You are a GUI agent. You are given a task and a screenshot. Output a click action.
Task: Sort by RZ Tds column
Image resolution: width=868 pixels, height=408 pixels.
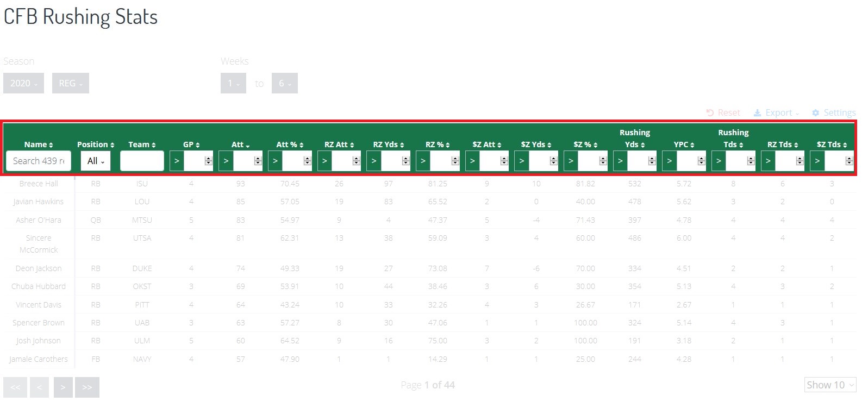tap(782, 145)
